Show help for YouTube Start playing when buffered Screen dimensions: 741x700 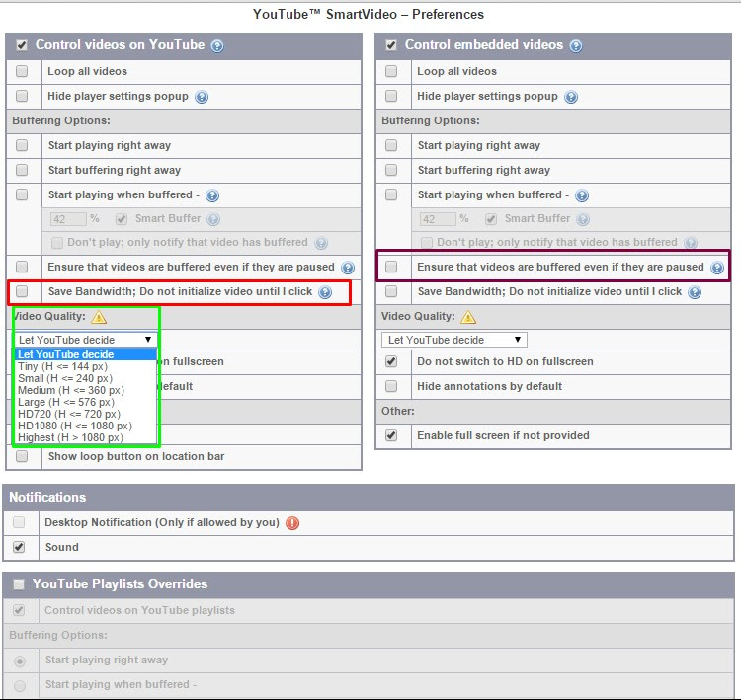click(212, 195)
